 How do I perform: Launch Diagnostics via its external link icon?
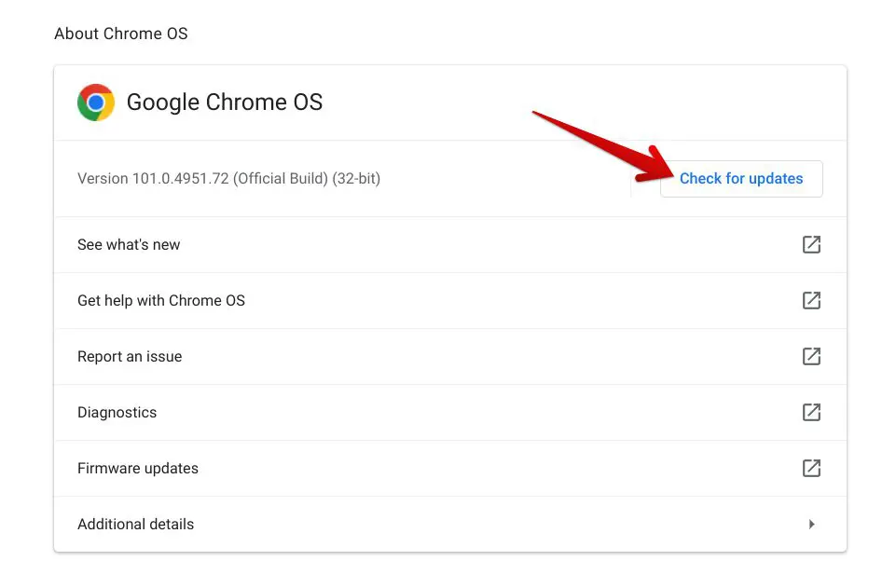pos(811,412)
